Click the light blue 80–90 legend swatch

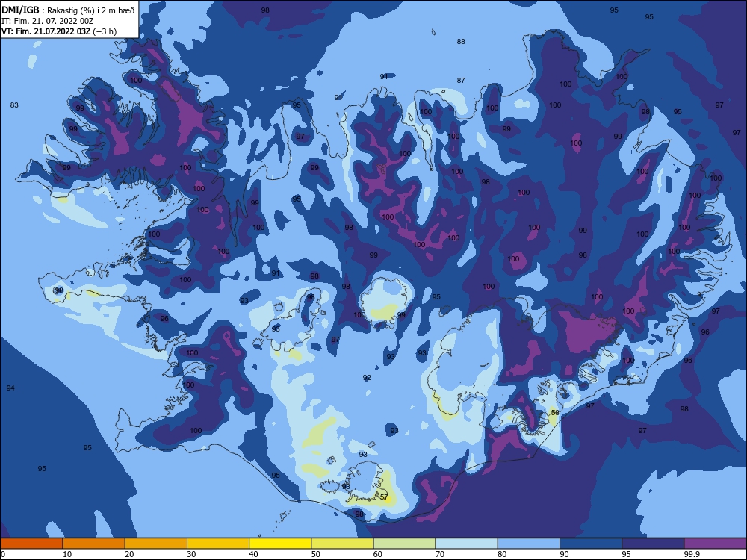click(529, 544)
